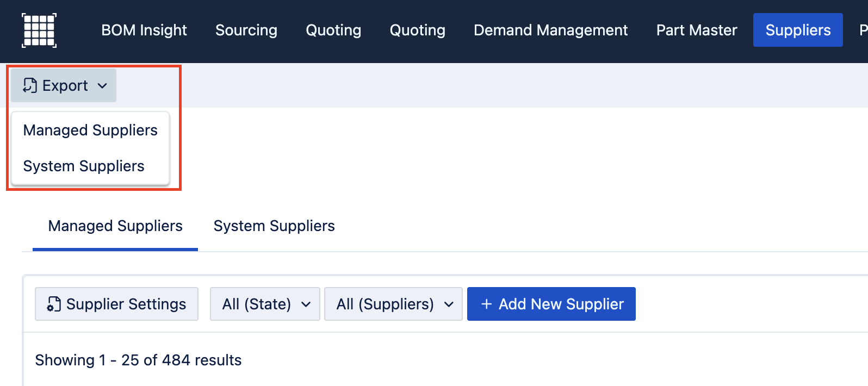
Task: Navigate to Demand Management
Action: click(550, 30)
